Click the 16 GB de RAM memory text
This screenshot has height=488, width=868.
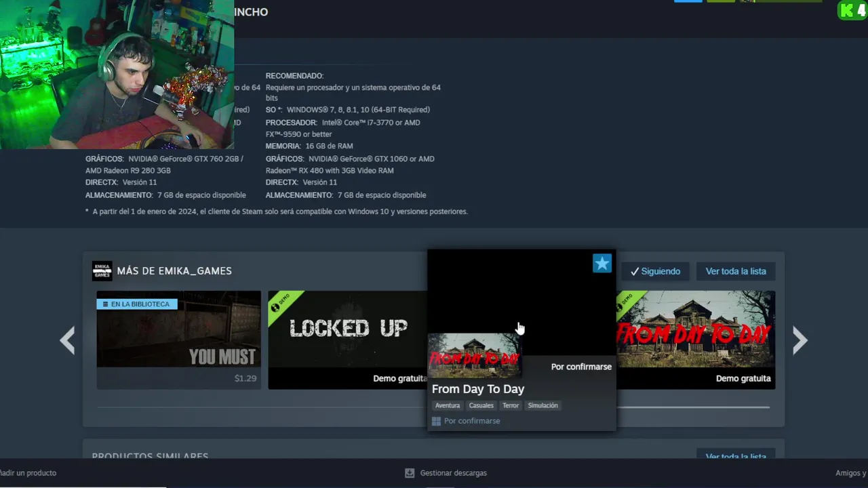click(329, 146)
